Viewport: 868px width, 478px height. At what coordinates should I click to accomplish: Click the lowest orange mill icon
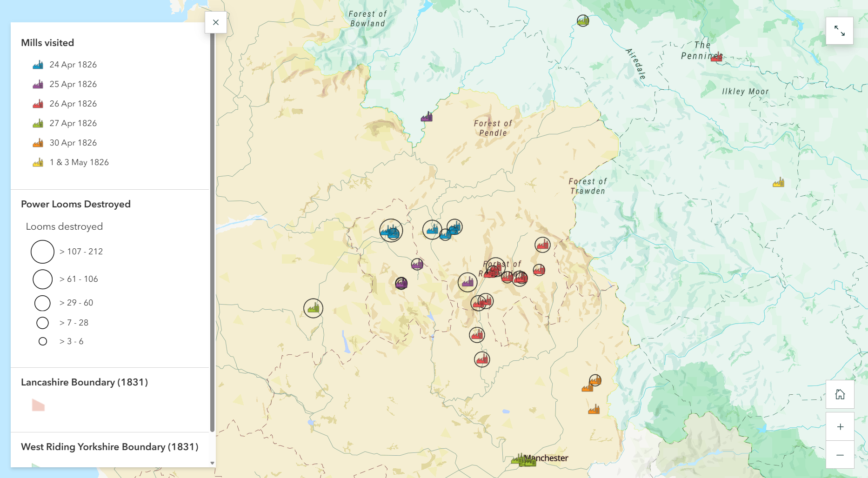point(594,409)
